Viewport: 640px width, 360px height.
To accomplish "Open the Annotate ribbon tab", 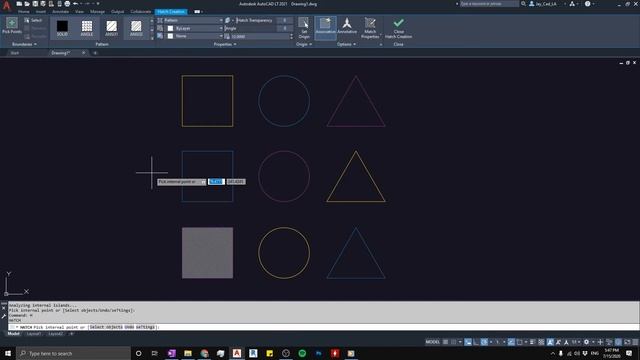I will [60, 11].
